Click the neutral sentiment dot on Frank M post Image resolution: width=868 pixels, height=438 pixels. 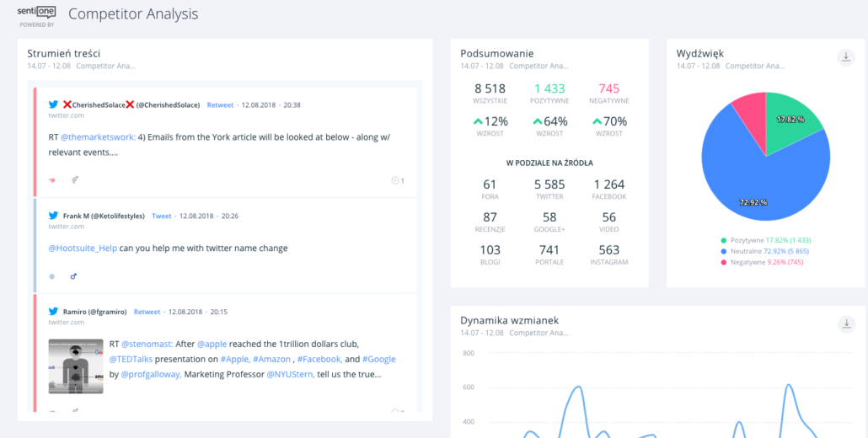tap(52, 275)
